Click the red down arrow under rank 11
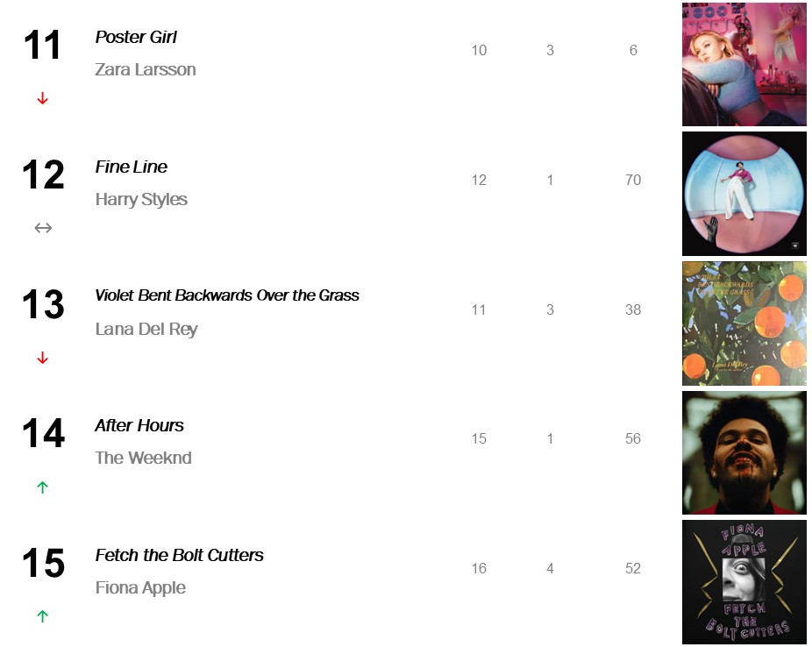The image size is (812, 647). tap(42, 99)
